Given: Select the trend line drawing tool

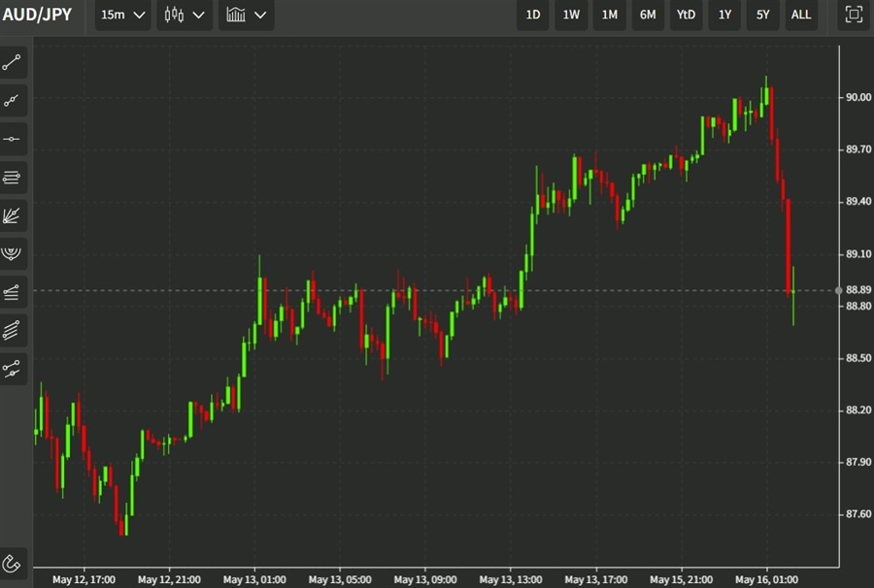Looking at the screenshot, I should (x=12, y=62).
